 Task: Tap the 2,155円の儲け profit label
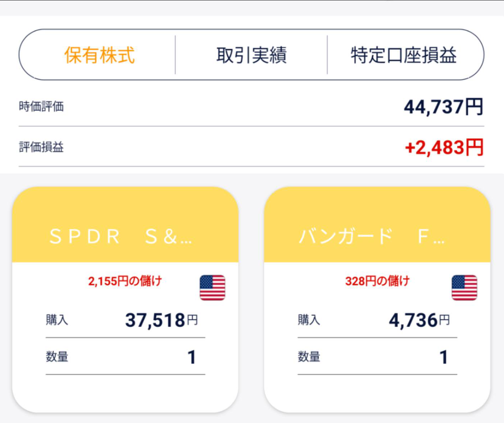click(x=125, y=281)
